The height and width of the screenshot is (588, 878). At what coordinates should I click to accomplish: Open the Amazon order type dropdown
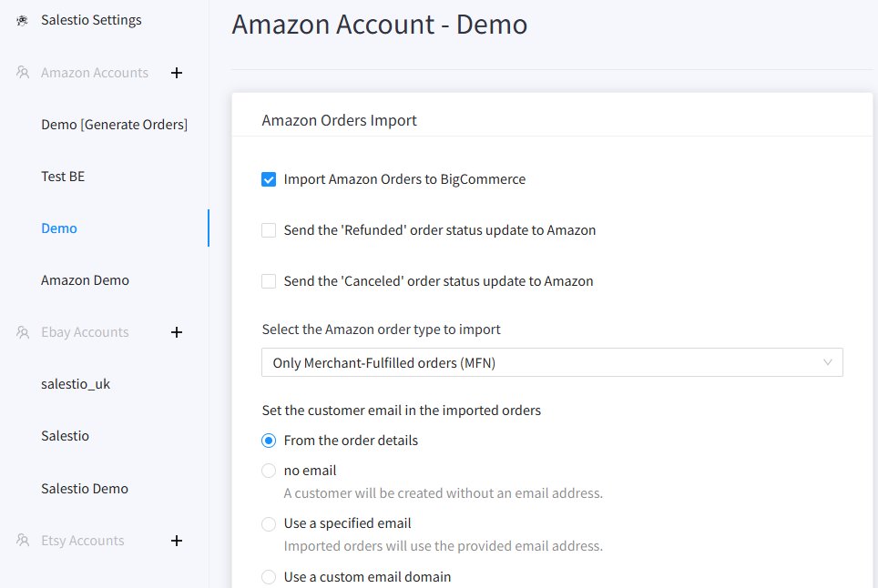pyautogui.click(x=551, y=363)
